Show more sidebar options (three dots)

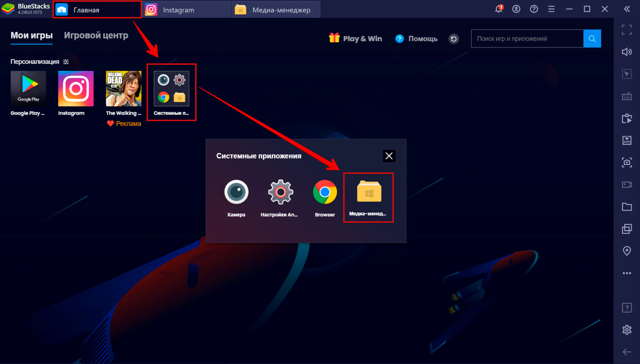point(627,273)
